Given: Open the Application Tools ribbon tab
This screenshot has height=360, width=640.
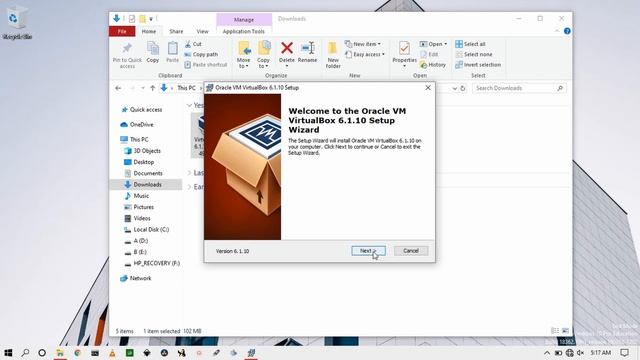Looking at the screenshot, I should click(x=244, y=31).
